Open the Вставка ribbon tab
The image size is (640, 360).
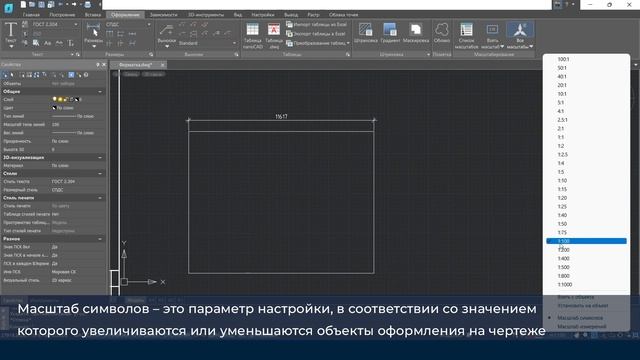pos(93,15)
